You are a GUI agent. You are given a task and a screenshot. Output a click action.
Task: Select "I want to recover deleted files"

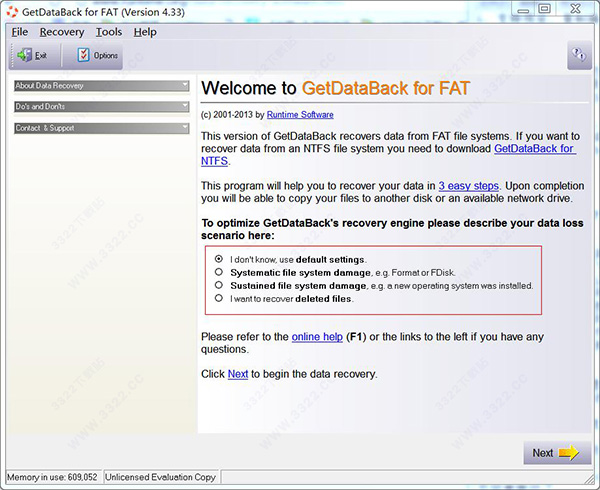click(x=218, y=298)
